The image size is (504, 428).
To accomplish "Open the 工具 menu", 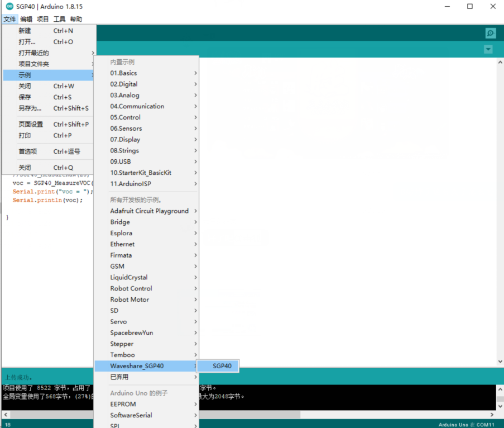I will click(x=59, y=19).
